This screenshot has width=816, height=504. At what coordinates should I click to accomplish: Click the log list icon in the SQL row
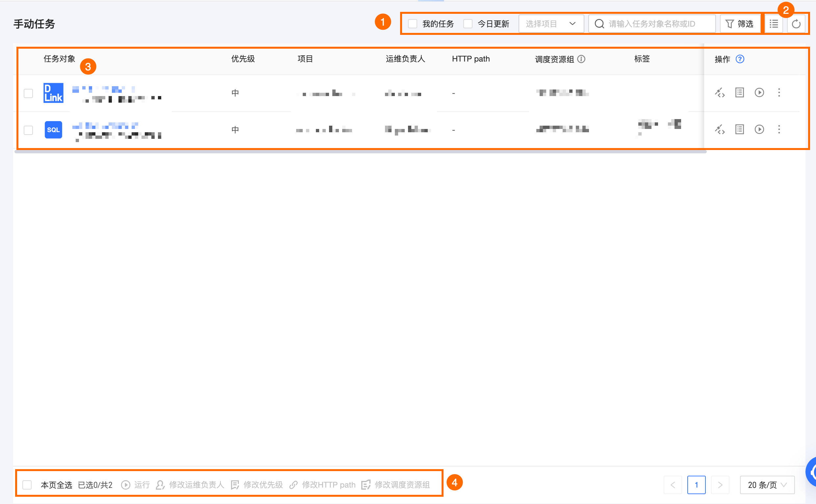click(739, 129)
